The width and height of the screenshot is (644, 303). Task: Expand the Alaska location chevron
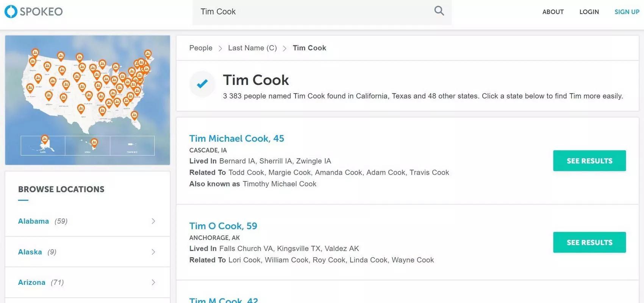click(x=153, y=252)
